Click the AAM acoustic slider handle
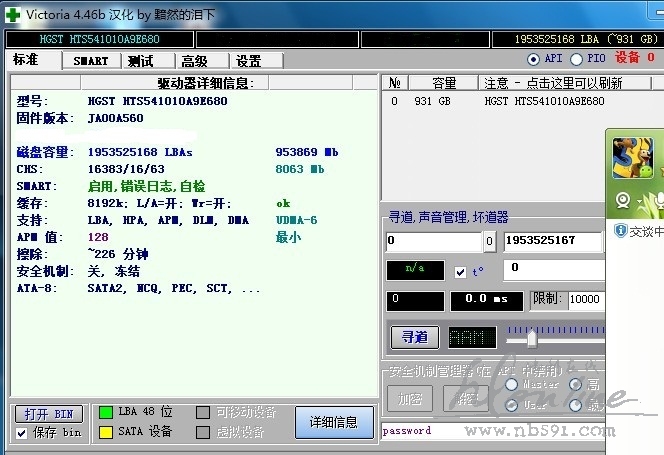This screenshot has width=664, height=455. coord(533,338)
